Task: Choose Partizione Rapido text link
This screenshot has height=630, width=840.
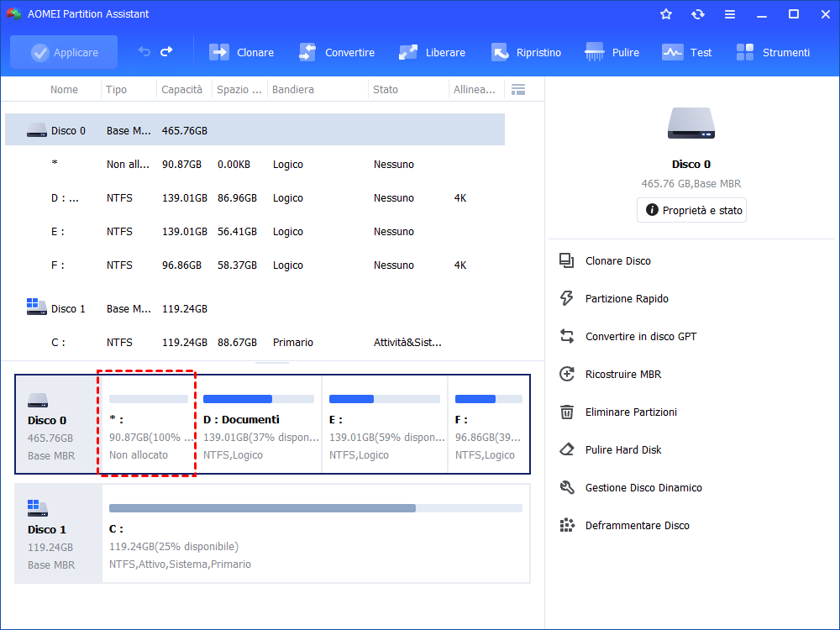Action: 627,298
